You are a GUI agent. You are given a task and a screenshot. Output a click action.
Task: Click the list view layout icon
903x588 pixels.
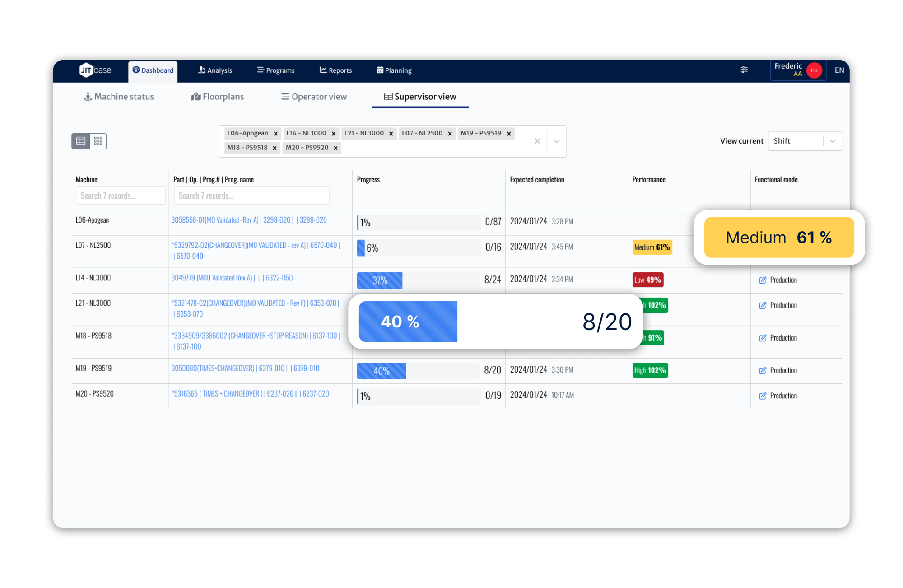[80, 140]
